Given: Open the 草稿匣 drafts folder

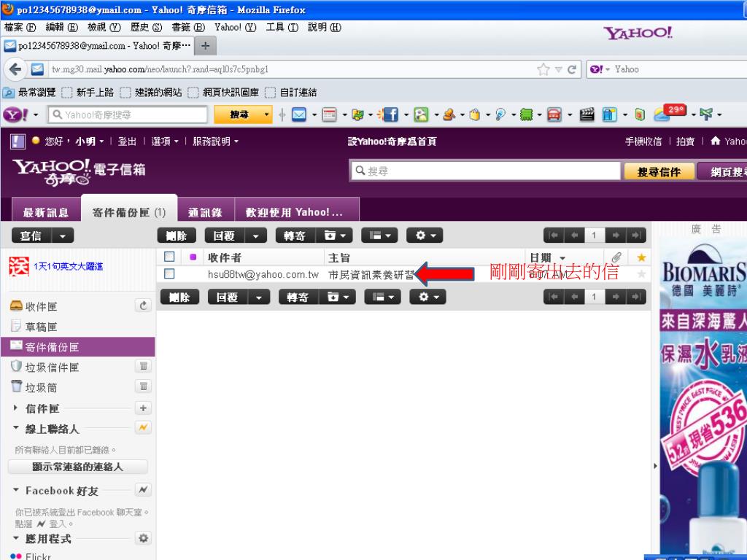Looking at the screenshot, I should [41, 327].
